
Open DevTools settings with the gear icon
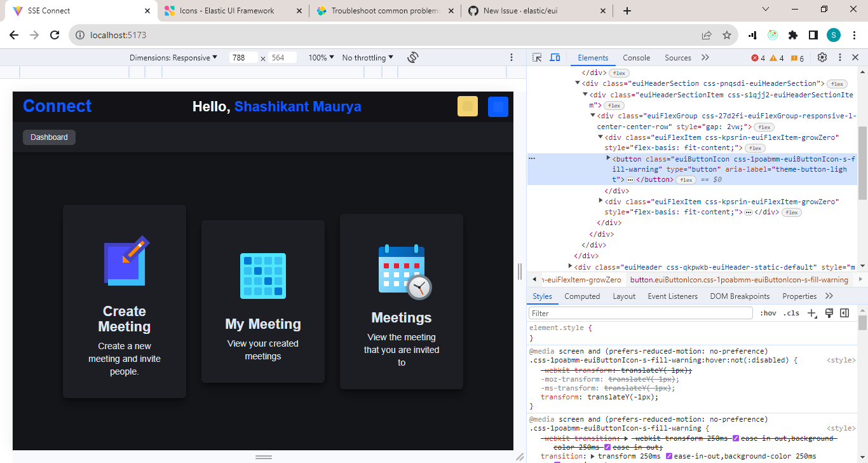[x=822, y=57]
